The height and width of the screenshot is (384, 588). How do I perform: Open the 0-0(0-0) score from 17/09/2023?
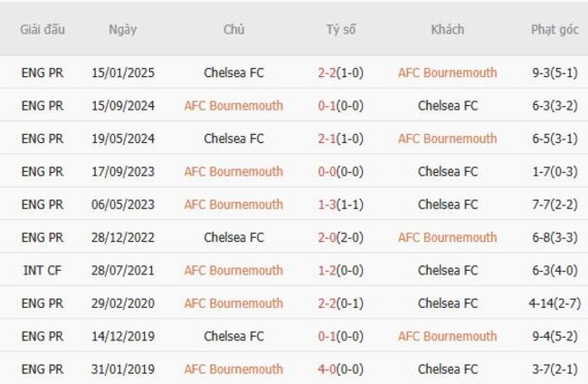pos(341,171)
